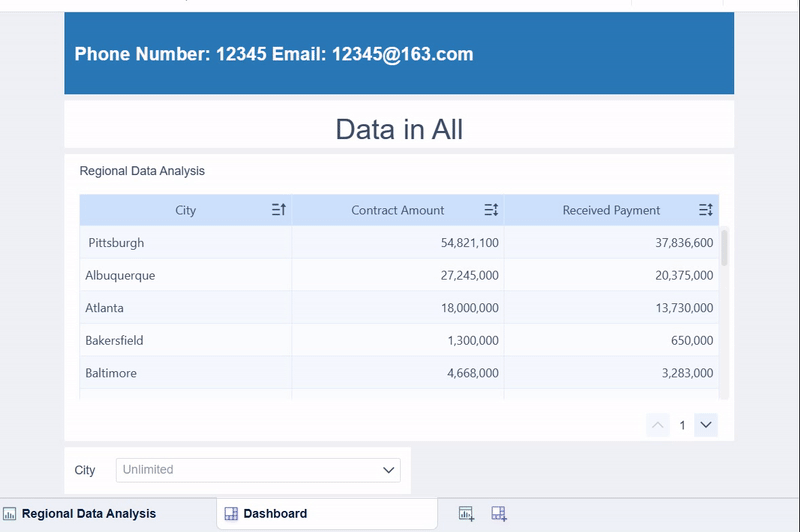
Task: Add a new chart component tab
Action: (466, 514)
